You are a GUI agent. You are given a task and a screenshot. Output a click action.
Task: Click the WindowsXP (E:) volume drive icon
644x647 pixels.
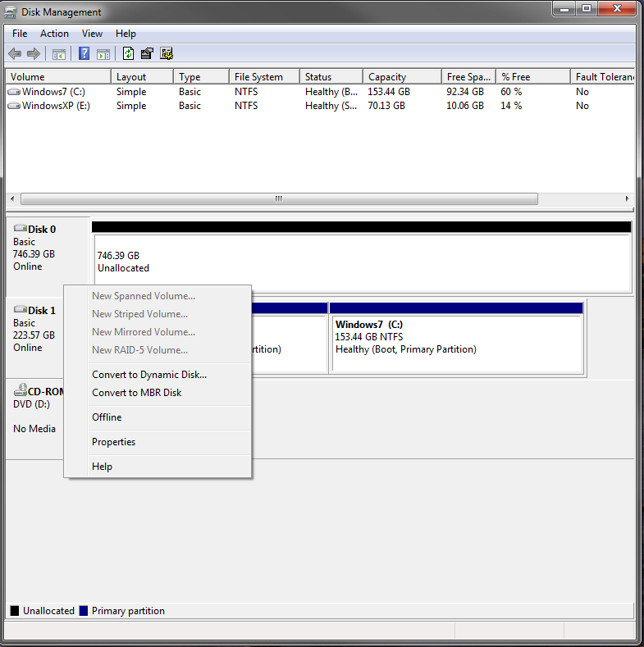(14, 106)
